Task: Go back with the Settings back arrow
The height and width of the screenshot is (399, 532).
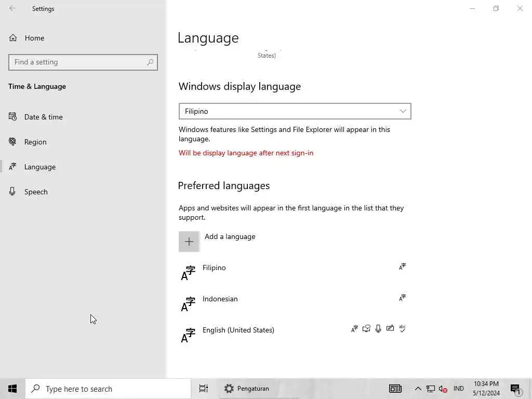Action: pos(12,8)
